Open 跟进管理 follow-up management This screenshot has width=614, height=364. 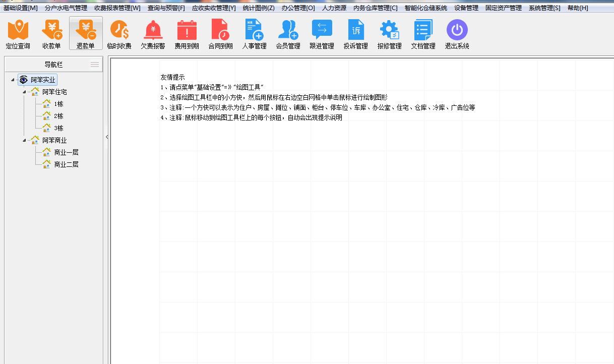point(322,34)
